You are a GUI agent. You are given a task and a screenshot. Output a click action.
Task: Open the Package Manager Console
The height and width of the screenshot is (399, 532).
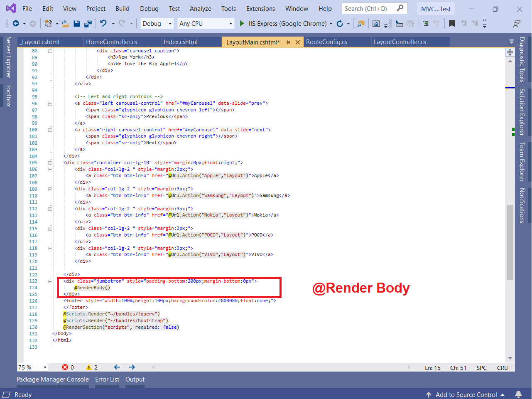coord(52,379)
